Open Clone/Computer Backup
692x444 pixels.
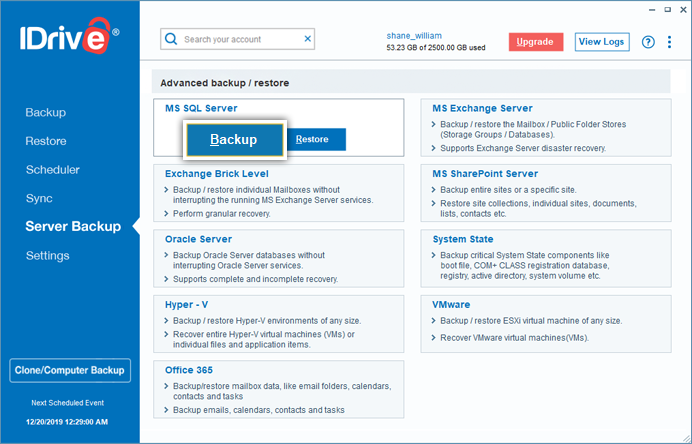coord(70,370)
